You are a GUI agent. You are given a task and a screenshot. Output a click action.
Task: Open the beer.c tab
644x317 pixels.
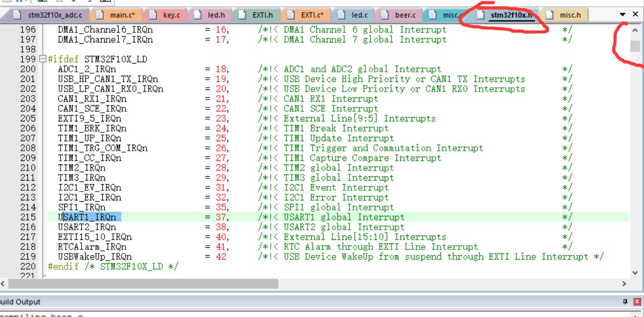(x=399, y=15)
